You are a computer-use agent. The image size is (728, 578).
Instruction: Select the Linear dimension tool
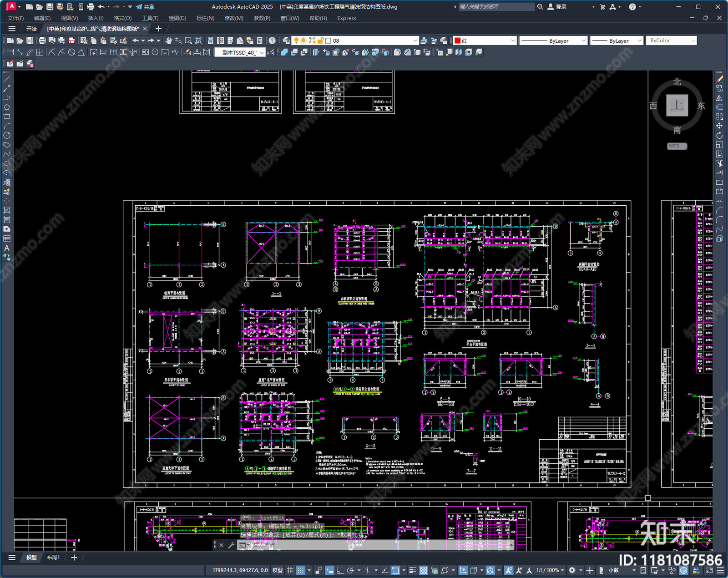pos(10,52)
